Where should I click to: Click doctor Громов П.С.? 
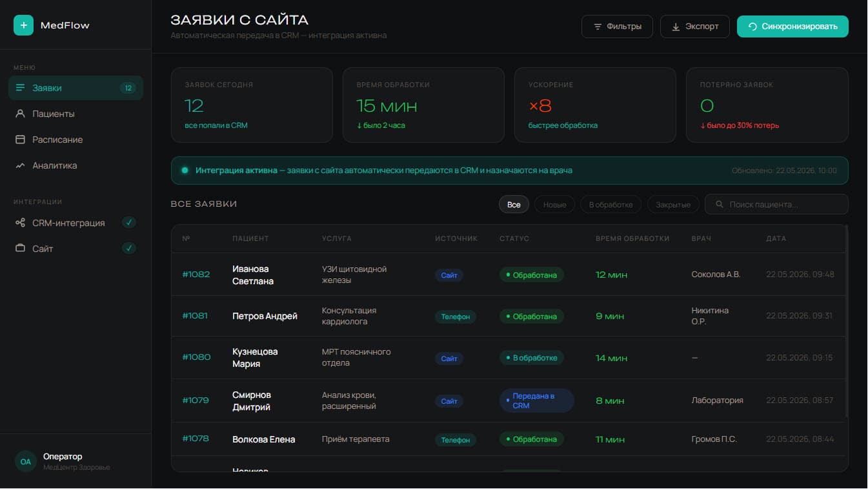[714, 439]
